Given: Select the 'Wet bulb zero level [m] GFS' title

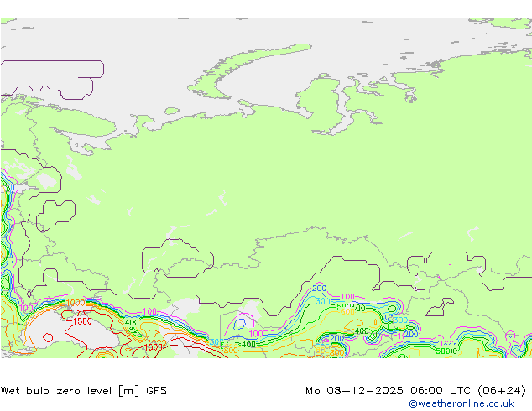Looking at the screenshot, I should point(83,391).
